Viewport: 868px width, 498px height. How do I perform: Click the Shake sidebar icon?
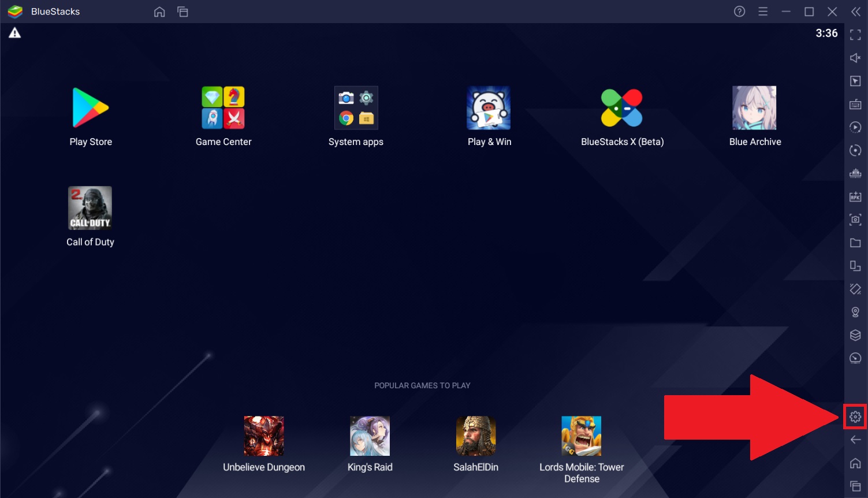point(855,289)
